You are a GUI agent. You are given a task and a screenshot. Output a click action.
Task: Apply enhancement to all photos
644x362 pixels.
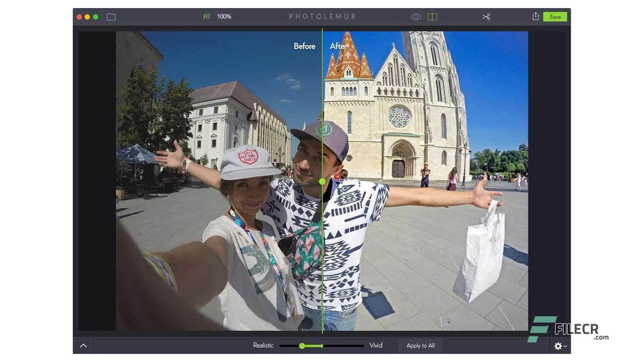pos(420,345)
